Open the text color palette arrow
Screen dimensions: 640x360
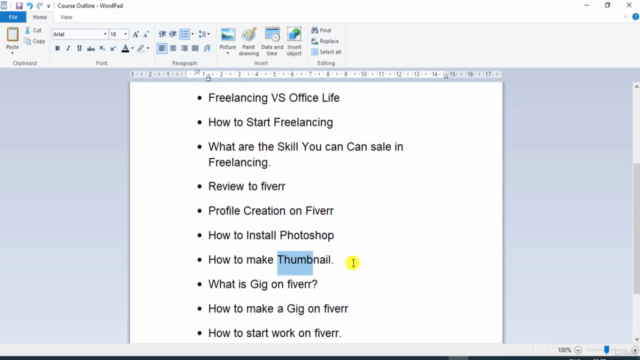click(x=133, y=49)
